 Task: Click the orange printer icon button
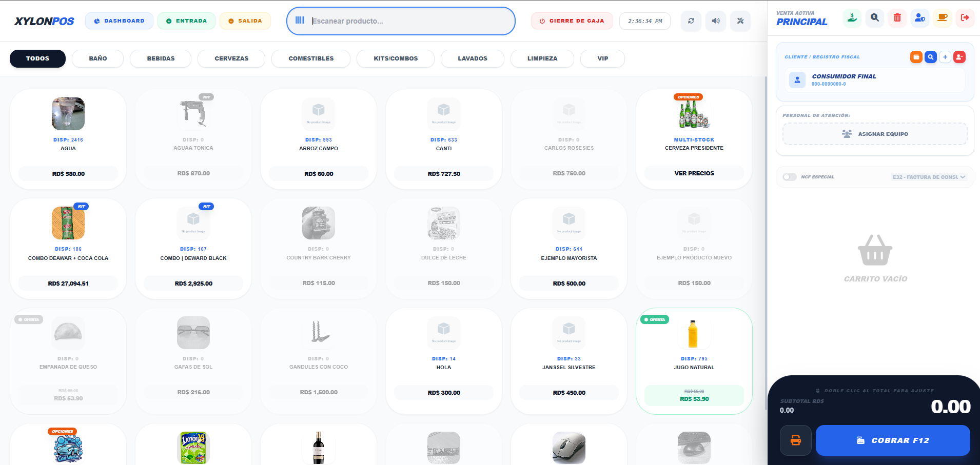[x=796, y=440]
